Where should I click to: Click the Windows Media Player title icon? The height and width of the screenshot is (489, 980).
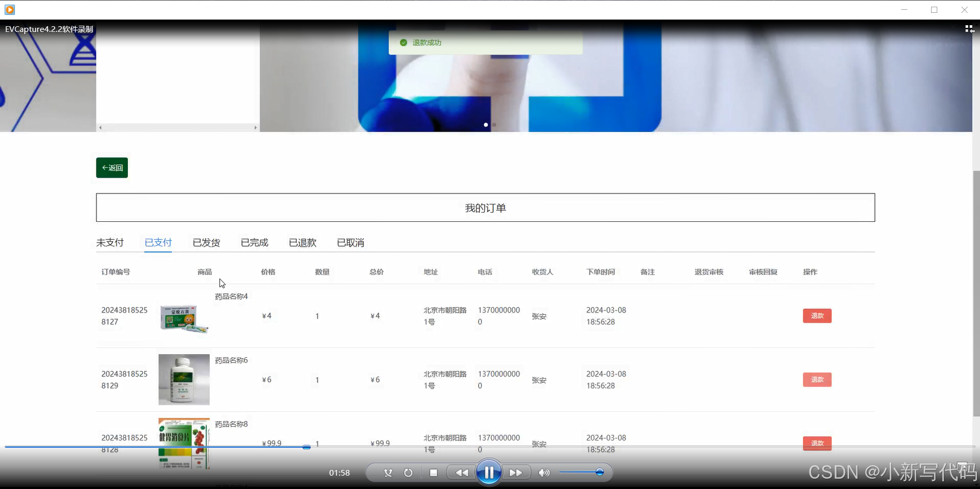coord(10,10)
